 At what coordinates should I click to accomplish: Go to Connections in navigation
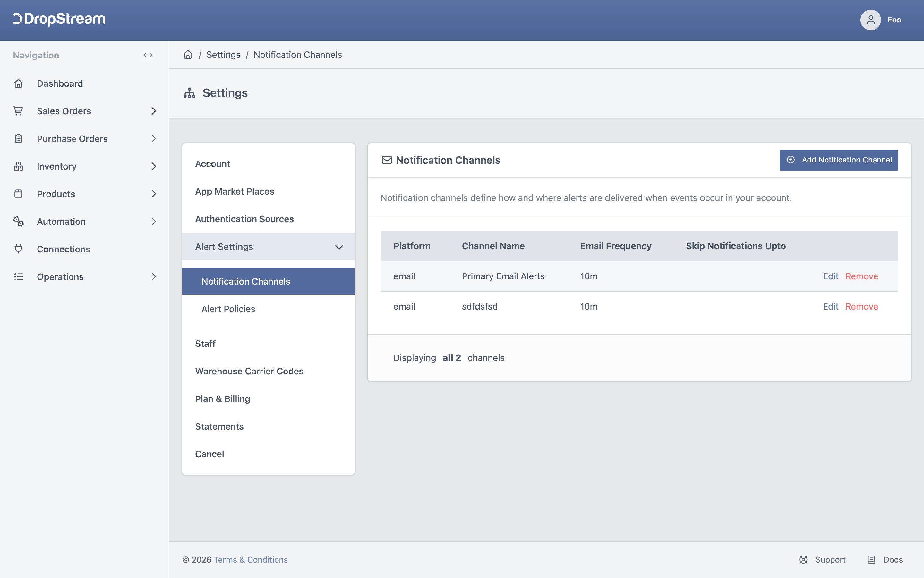[x=64, y=249]
